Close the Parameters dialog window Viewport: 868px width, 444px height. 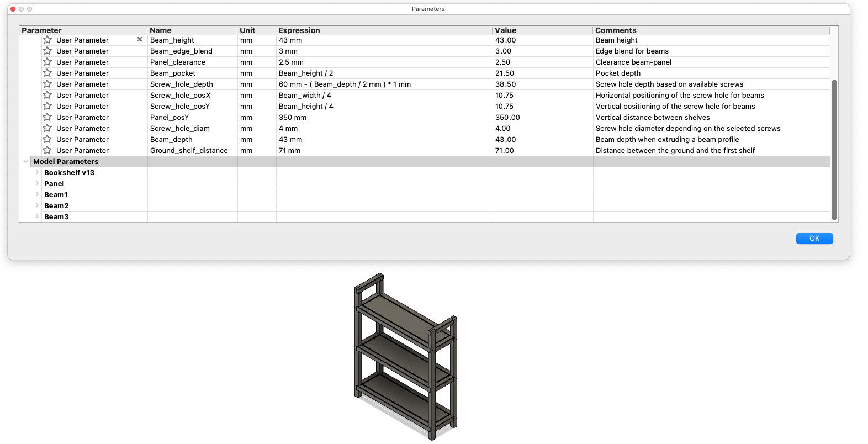tap(13, 9)
